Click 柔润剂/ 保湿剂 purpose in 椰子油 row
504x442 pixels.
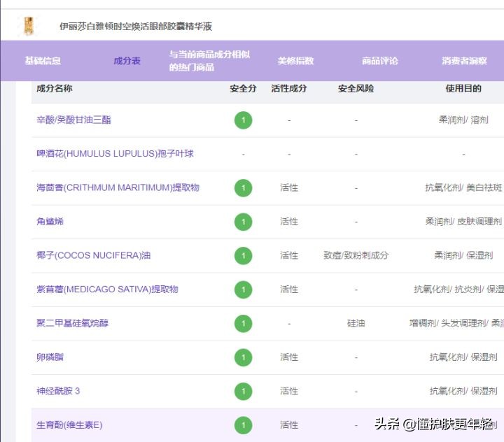pyautogui.click(x=463, y=256)
